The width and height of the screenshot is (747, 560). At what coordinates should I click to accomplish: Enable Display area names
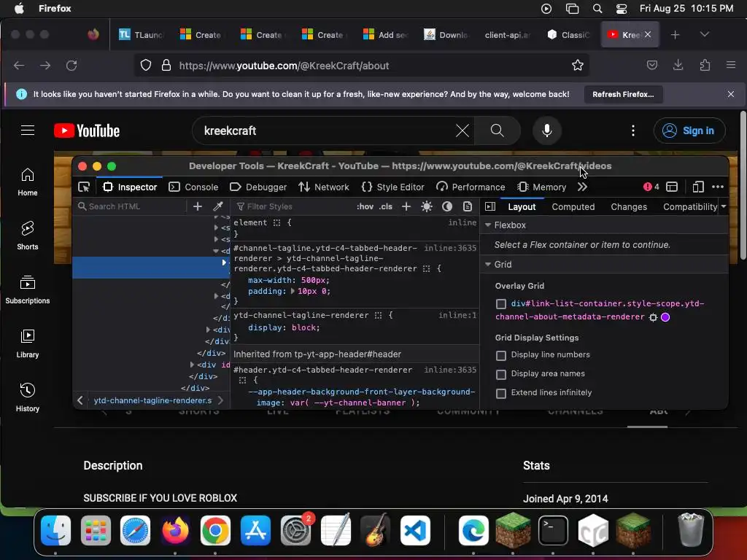point(500,375)
